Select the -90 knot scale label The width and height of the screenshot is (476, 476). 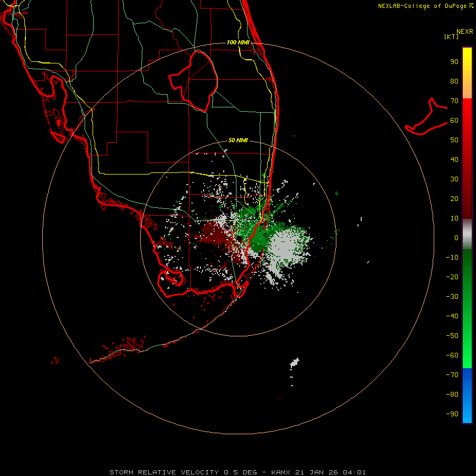tap(452, 414)
